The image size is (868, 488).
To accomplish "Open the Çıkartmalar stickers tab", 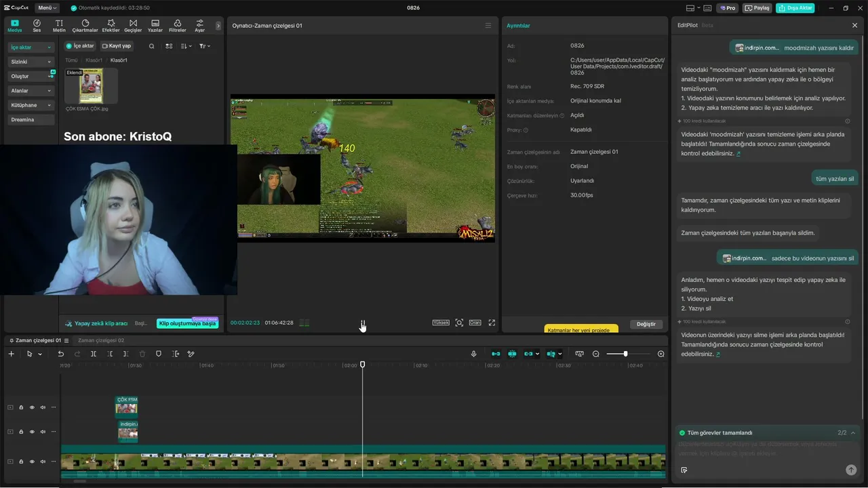I will click(85, 26).
